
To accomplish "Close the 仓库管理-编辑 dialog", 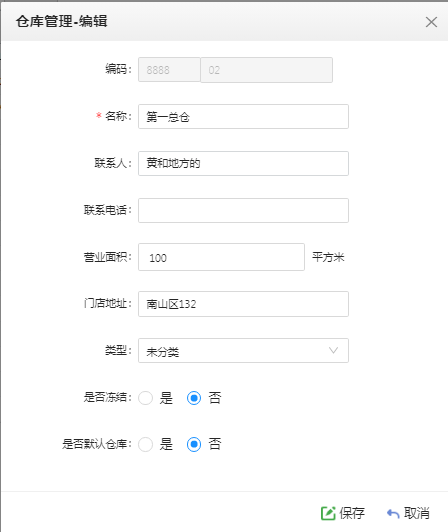I will 431,22.
